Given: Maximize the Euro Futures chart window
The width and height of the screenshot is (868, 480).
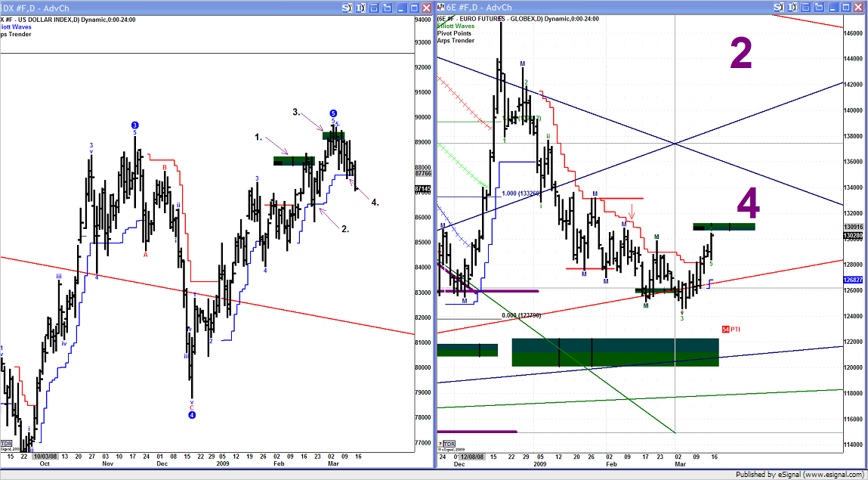Looking at the screenshot, I should pyautogui.click(x=846, y=7).
